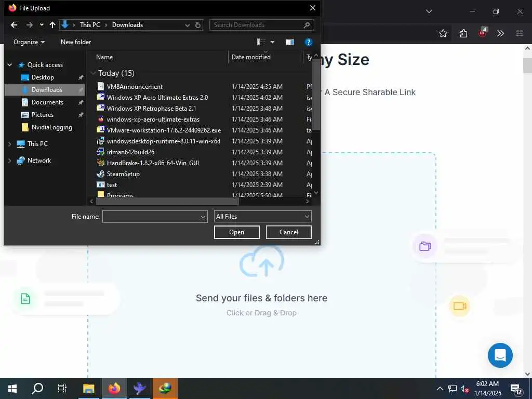This screenshot has height=399, width=532.
Task: Click horizontal scrollbar in file list
Action: point(167,201)
